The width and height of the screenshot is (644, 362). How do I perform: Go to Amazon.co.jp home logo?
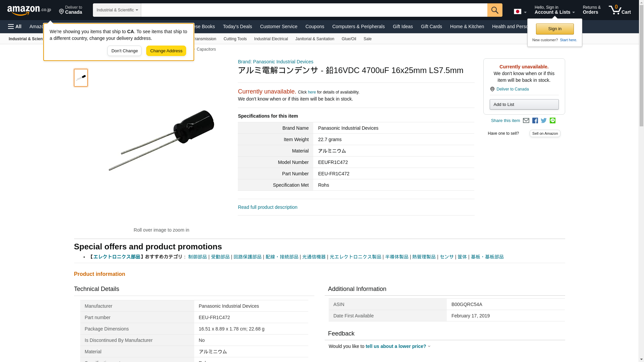(29, 10)
